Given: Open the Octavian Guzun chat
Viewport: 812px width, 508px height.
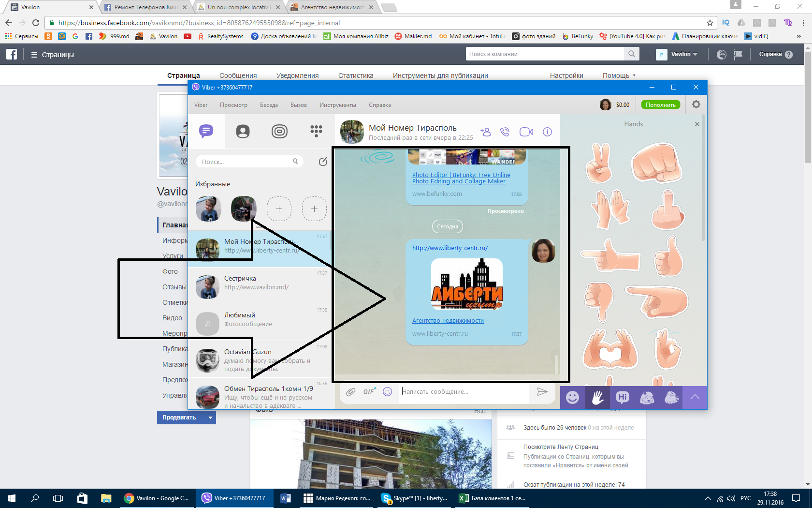Looking at the screenshot, I should pyautogui.click(x=260, y=359).
